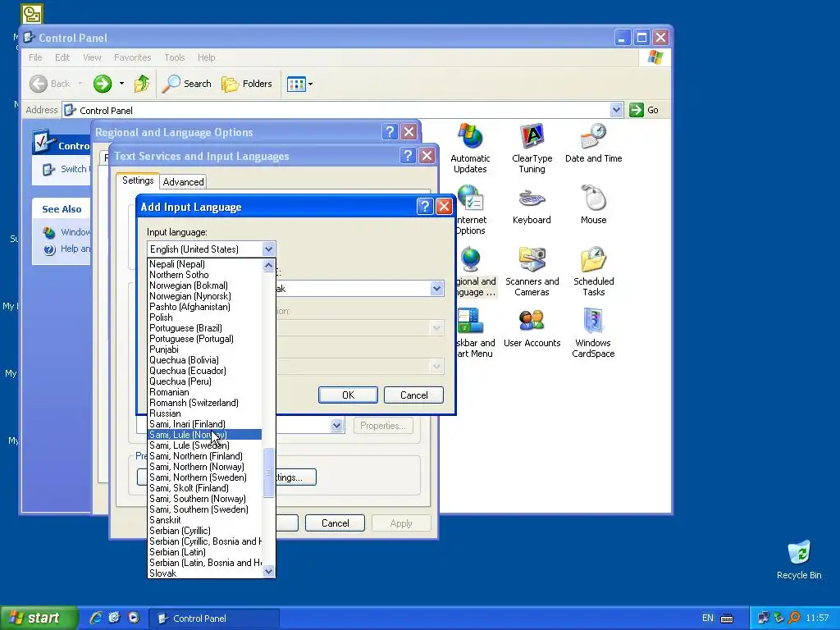Open the Keyboard applet icon
The width and height of the screenshot is (840, 630).
pos(532,204)
